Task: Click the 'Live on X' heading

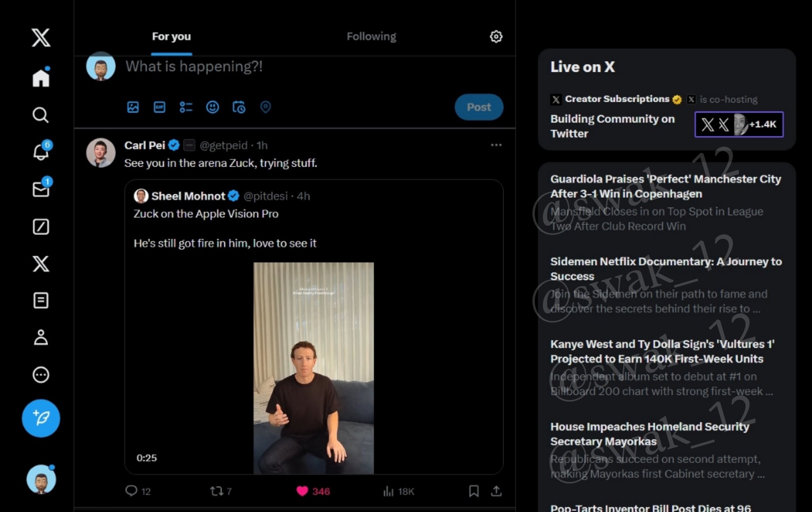Action: (x=582, y=67)
